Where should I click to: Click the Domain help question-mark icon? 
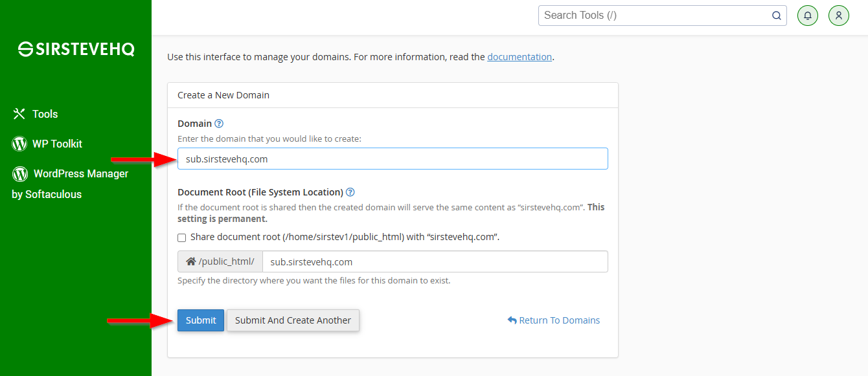coord(219,124)
